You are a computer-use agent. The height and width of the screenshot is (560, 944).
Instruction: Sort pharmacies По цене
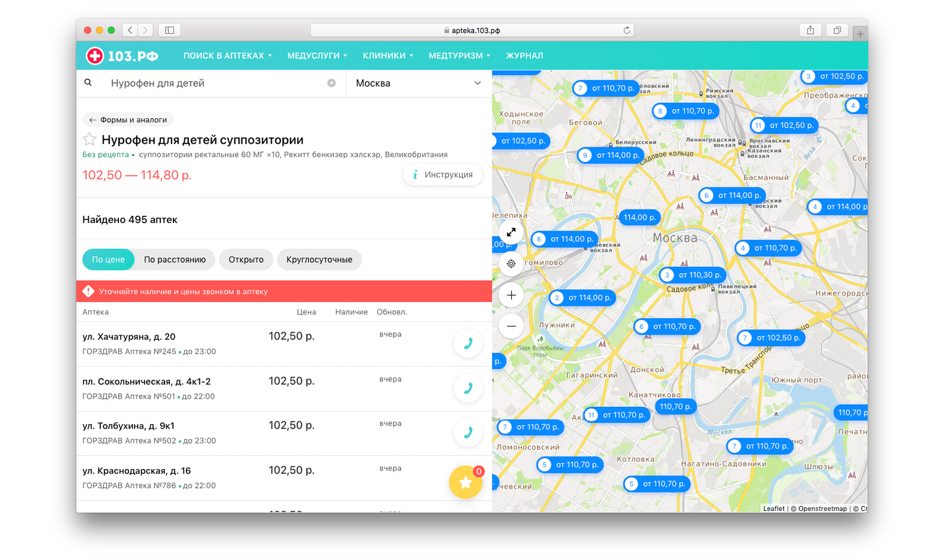[x=108, y=260]
